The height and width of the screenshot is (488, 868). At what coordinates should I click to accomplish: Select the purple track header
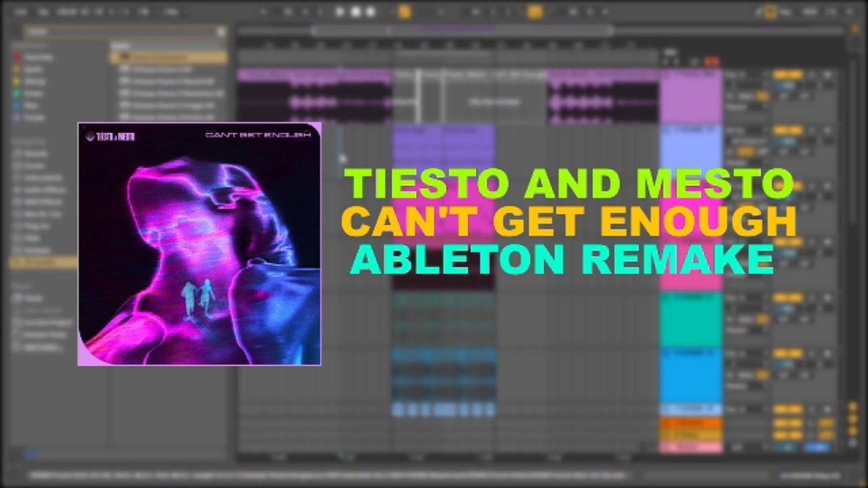point(690,96)
